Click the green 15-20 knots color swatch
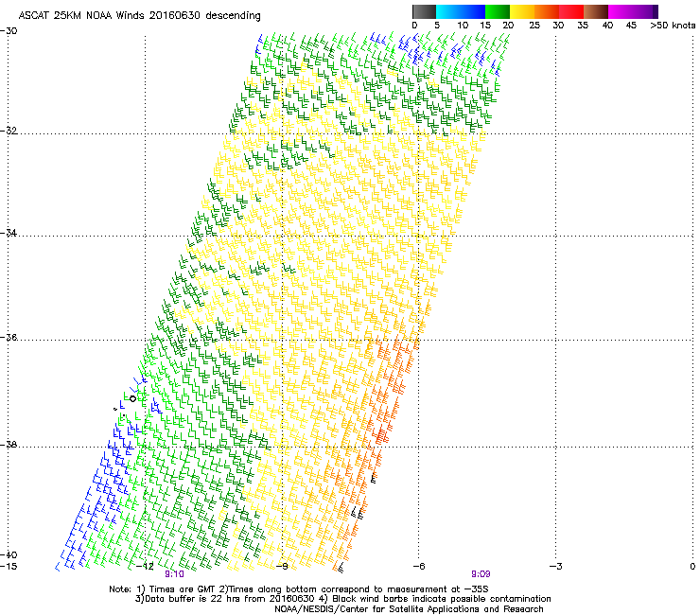Image resolution: width=700 pixels, height=615 pixels. [498, 11]
